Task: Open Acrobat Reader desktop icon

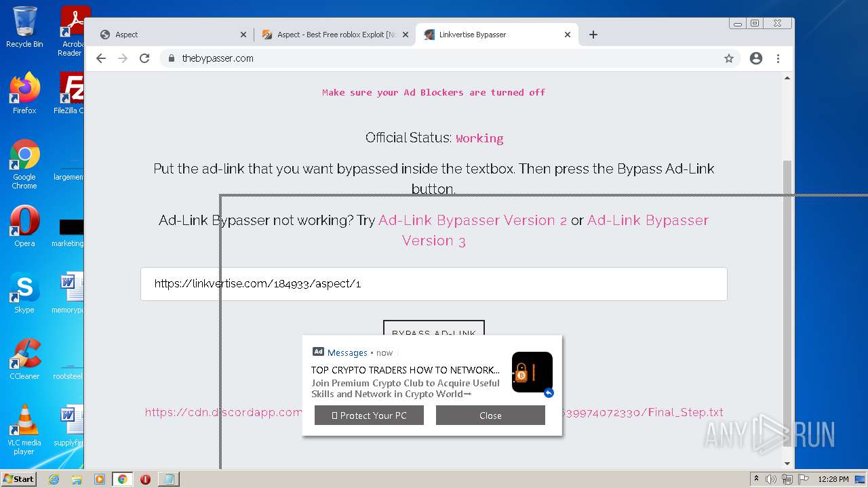Action: pos(72,31)
